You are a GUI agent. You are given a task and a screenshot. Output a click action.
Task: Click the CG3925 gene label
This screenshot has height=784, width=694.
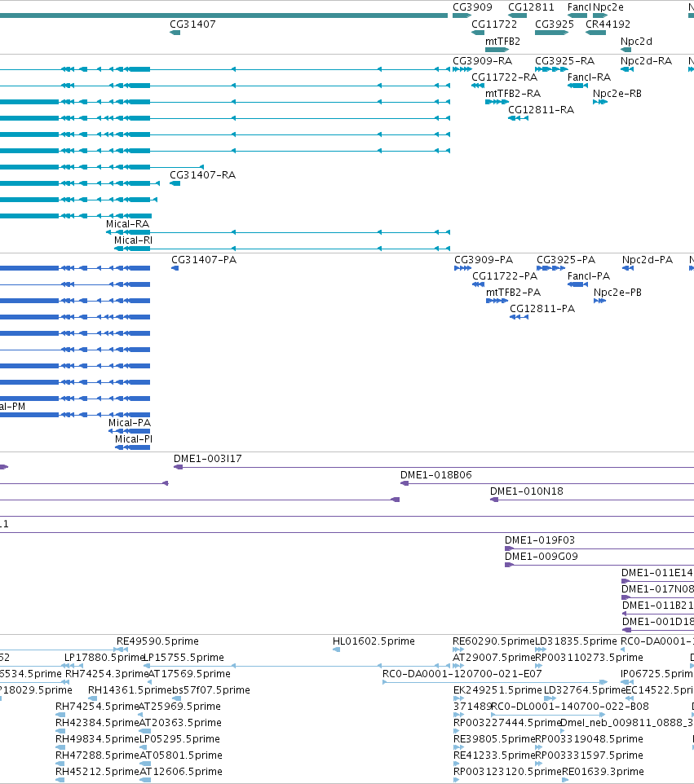(555, 24)
